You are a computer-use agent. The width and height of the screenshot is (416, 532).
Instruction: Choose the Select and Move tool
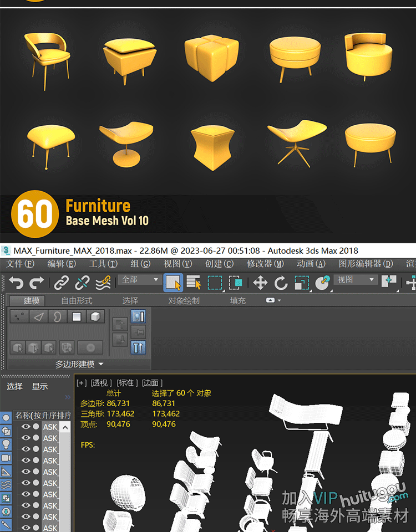260,283
